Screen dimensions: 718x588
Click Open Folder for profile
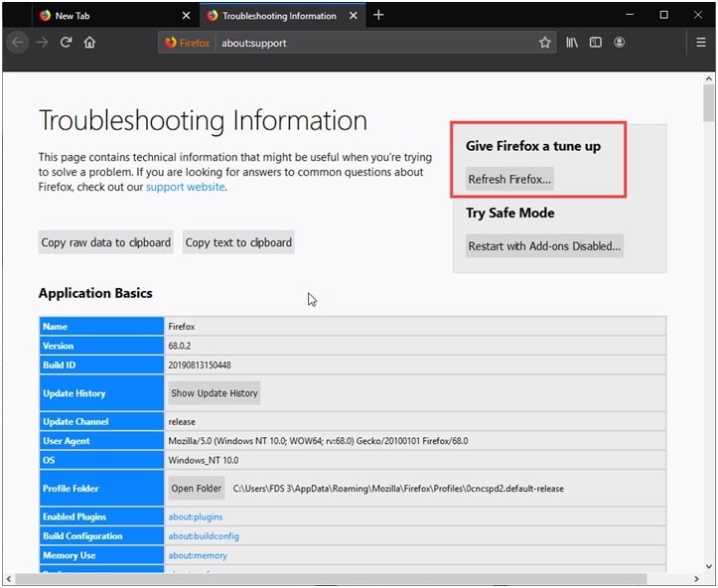click(x=196, y=488)
